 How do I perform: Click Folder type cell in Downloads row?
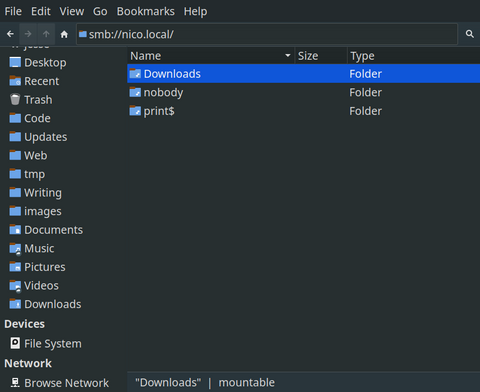(x=365, y=74)
